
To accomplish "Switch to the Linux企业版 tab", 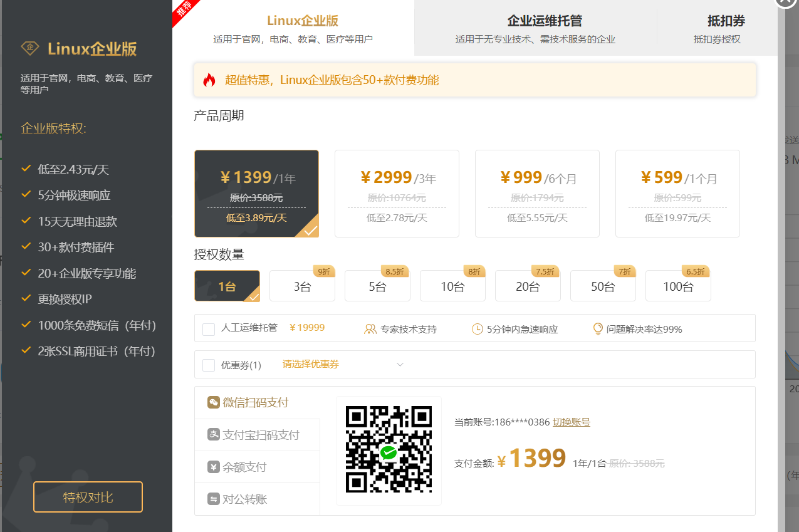I will pos(293,28).
